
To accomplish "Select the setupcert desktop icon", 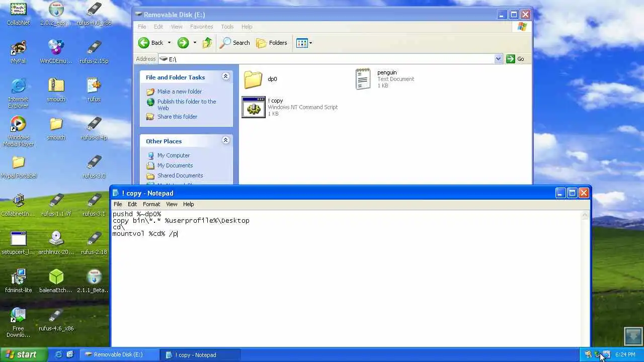I will click(x=19, y=243).
